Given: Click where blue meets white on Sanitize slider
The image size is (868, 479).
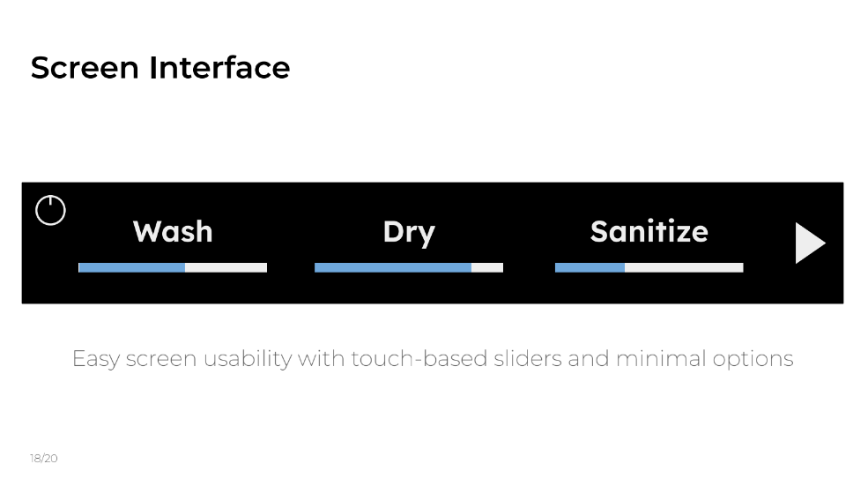Looking at the screenshot, I should [x=625, y=267].
